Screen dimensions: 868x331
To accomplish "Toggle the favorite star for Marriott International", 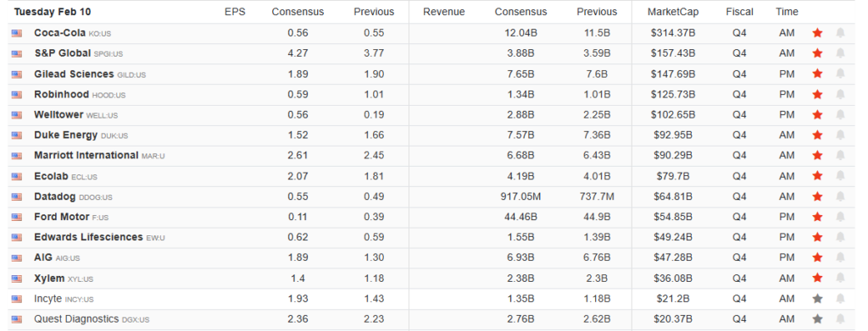I will pyautogui.click(x=817, y=156).
